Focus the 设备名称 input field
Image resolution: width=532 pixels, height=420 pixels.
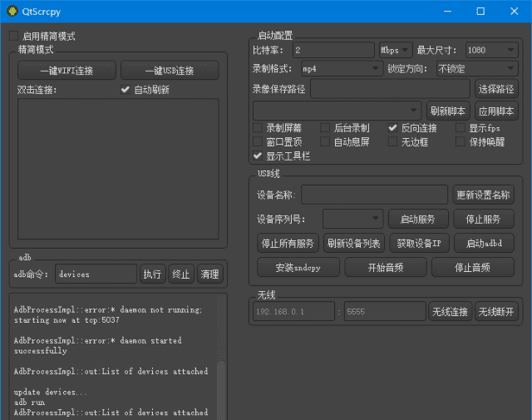point(375,195)
